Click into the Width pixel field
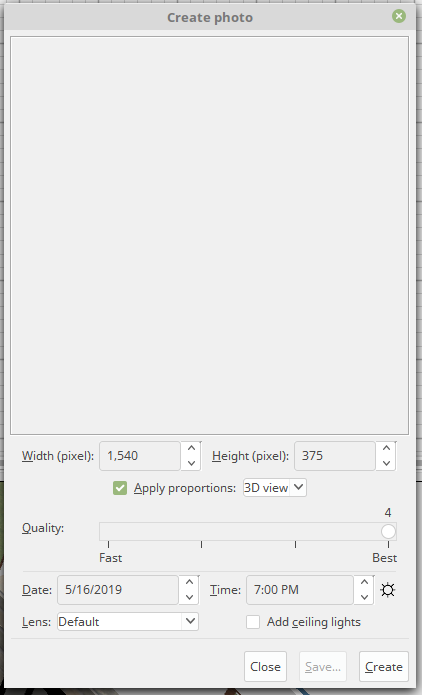 coord(140,456)
